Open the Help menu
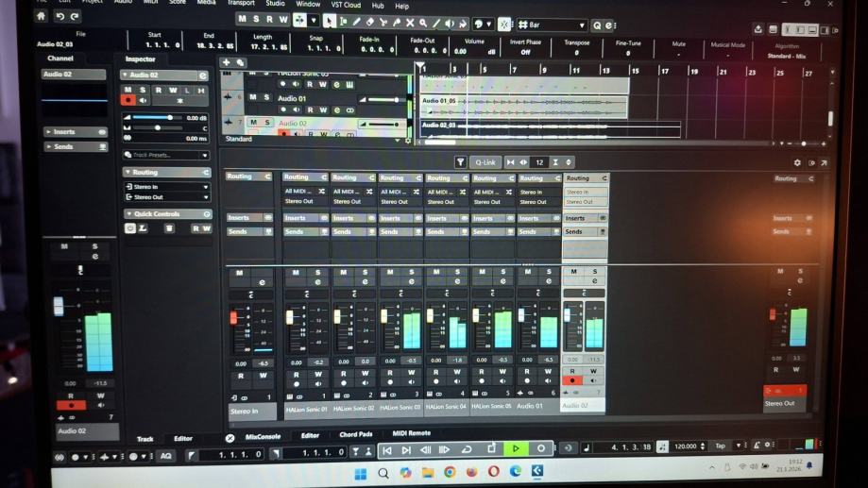Screen dimensions: 868x488 click(x=402, y=6)
